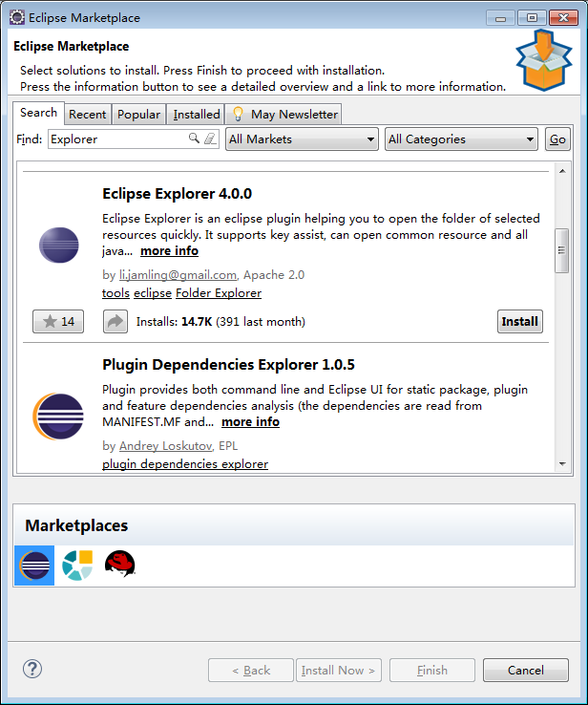The image size is (588, 705).
Task: Switch to the Popular tab
Action: (x=138, y=115)
